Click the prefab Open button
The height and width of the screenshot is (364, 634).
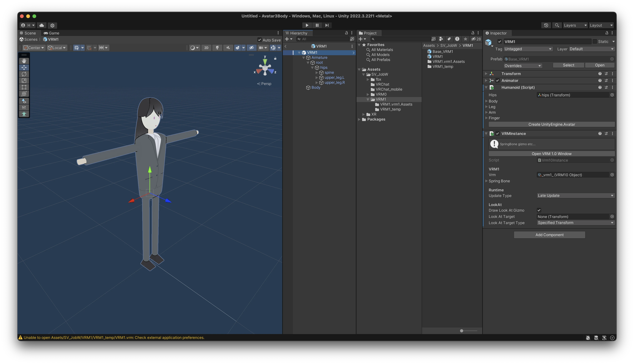(600, 65)
